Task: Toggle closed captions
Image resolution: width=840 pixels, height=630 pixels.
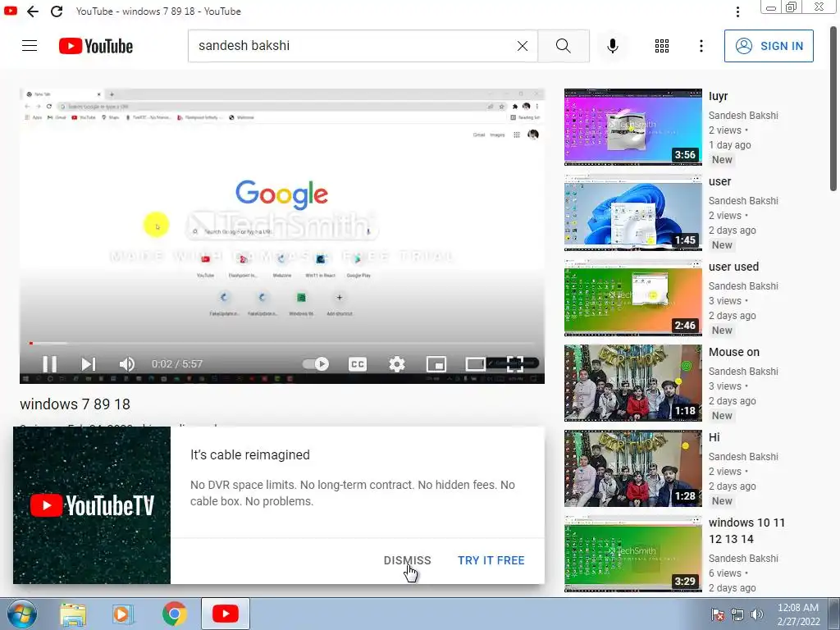Action: [358, 364]
